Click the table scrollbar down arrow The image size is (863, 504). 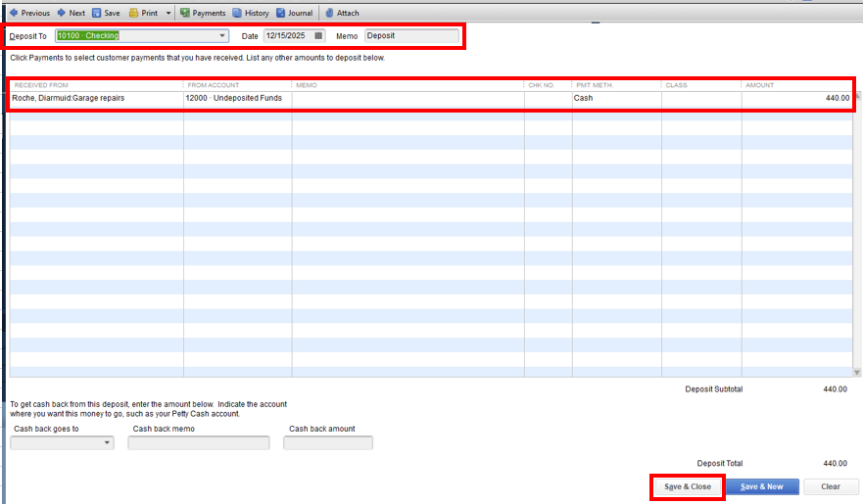coord(857,373)
